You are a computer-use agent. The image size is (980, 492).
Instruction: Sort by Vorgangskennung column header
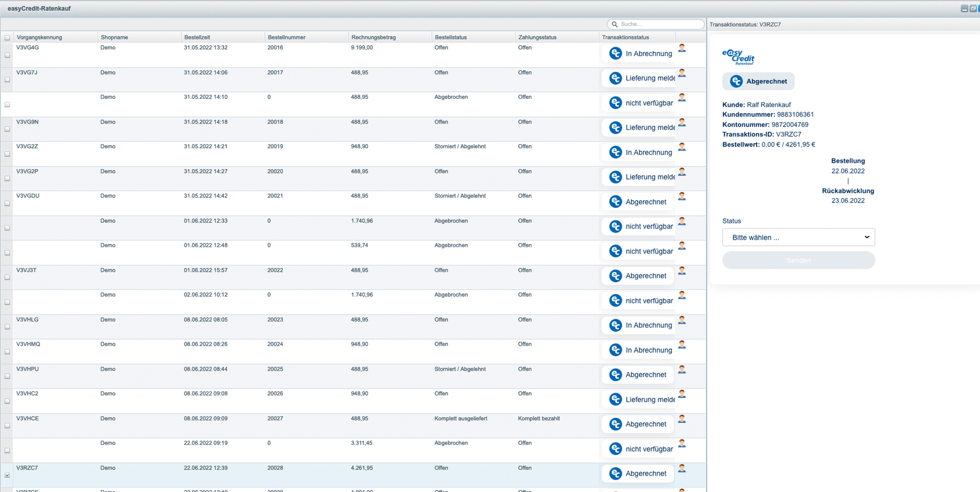click(x=55, y=38)
